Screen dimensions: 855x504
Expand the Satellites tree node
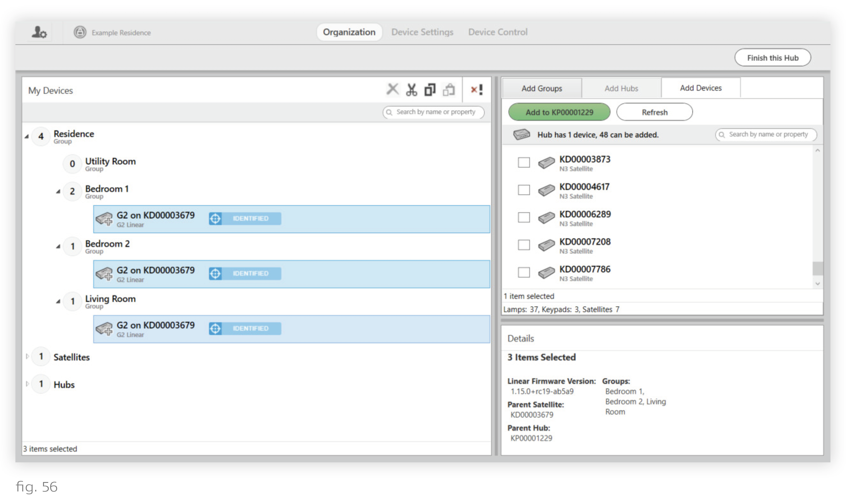pyautogui.click(x=27, y=356)
